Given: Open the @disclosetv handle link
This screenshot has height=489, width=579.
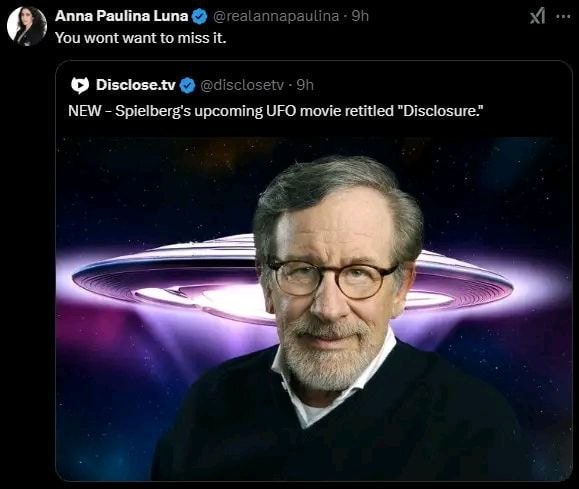Looking at the screenshot, I should coord(242,85).
